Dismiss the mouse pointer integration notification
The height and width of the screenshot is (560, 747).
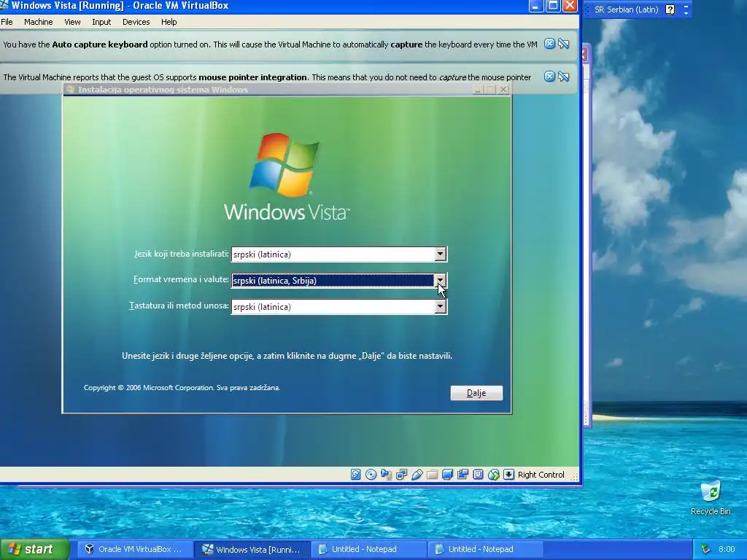coord(549,76)
